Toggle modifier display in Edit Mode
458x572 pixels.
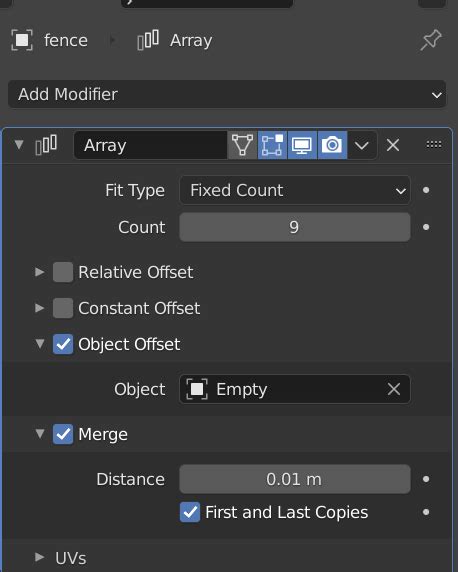(272, 145)
